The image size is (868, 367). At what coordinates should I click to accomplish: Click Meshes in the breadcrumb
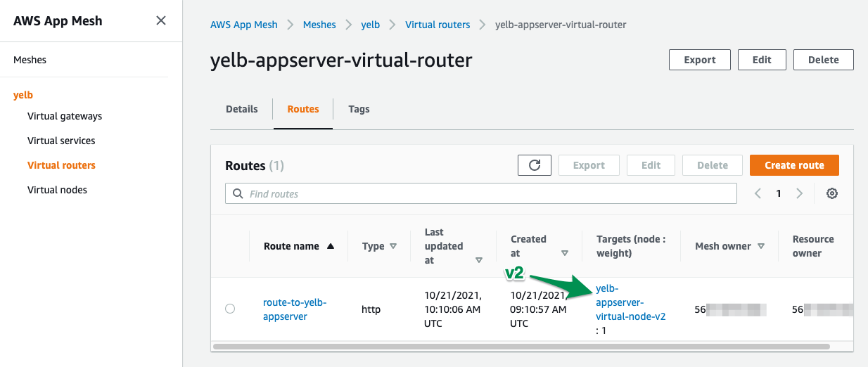click(319, 25)
